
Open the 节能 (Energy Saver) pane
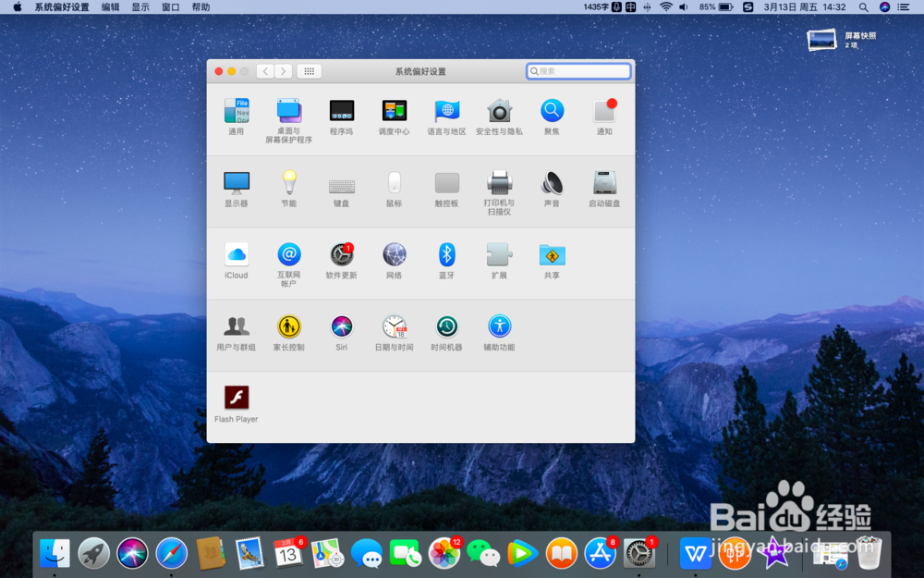click(x=288, y=189)
